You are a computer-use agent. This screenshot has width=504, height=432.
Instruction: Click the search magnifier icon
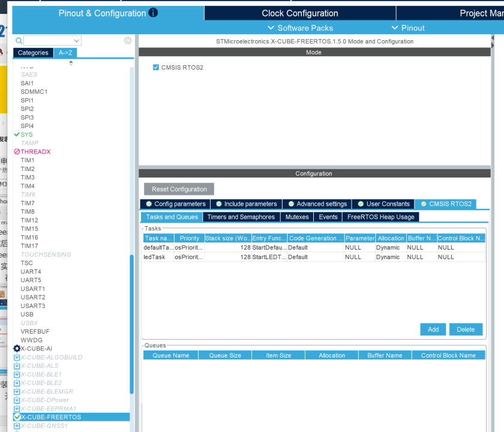(19, 41)
